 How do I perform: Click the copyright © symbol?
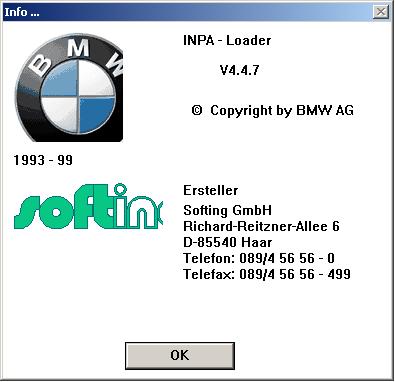(197, 110)
